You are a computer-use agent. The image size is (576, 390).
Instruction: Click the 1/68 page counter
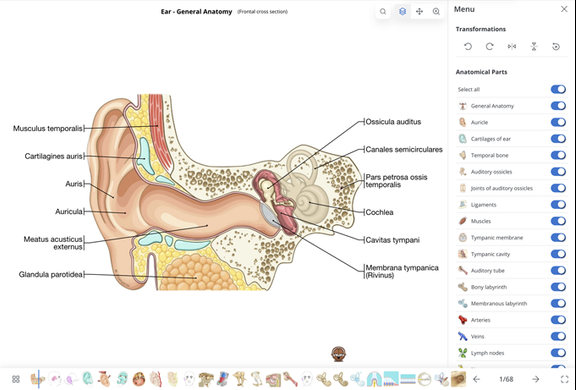(506, 379)
